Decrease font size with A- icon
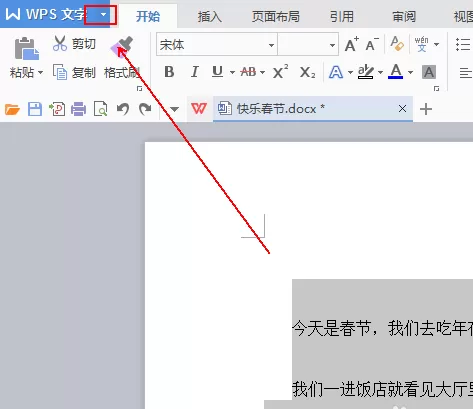 point(372,44)
